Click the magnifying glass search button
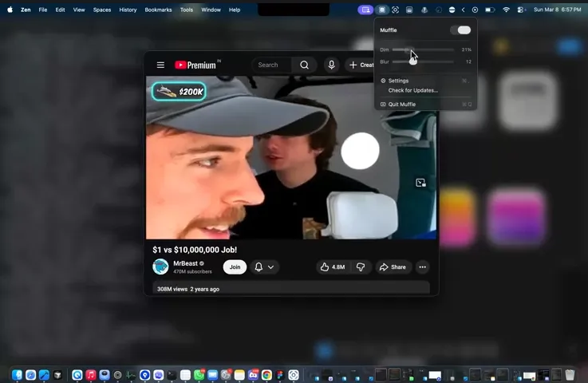This screenshot has height=383, width=588. (304, 65)
